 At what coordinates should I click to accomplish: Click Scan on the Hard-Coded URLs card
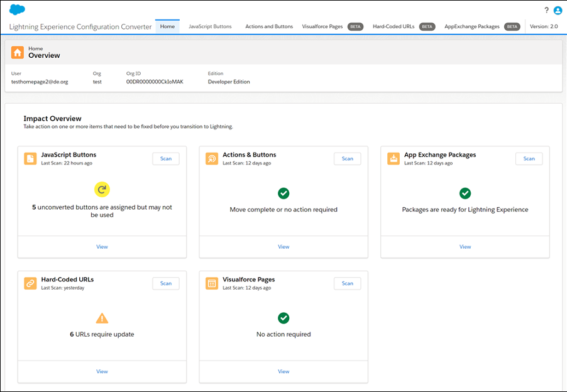point(165,283)
